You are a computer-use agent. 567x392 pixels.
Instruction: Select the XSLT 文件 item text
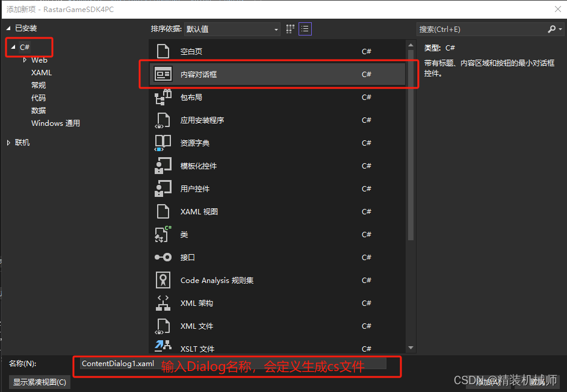click(x=197, y=349)
